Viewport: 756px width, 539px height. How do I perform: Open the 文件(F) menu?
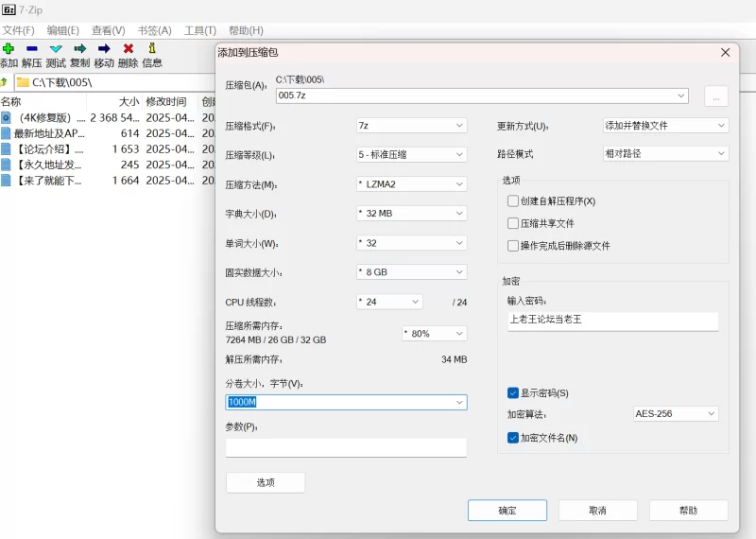pyautogui.click(x=18, y=30)
